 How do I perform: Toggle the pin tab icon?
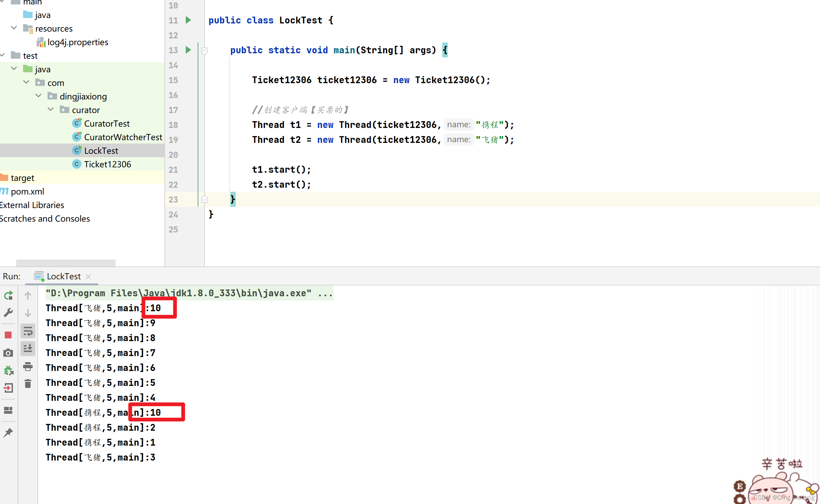click(8, 432)
